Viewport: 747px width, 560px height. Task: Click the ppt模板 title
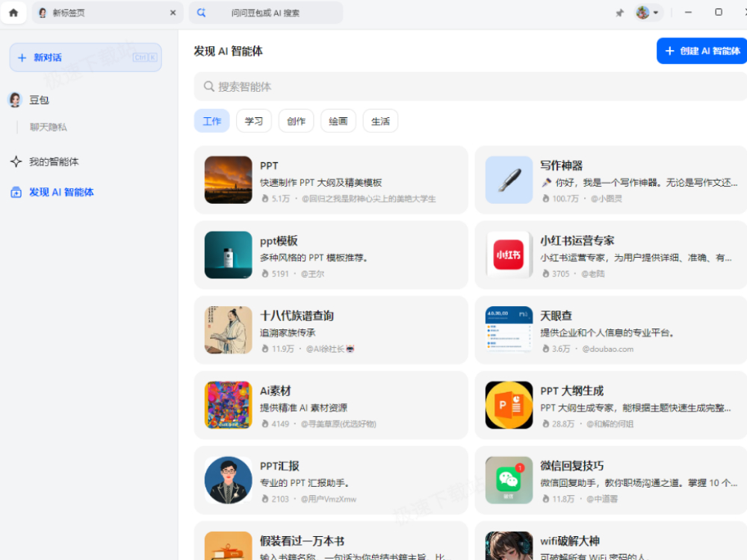point(279,241)
